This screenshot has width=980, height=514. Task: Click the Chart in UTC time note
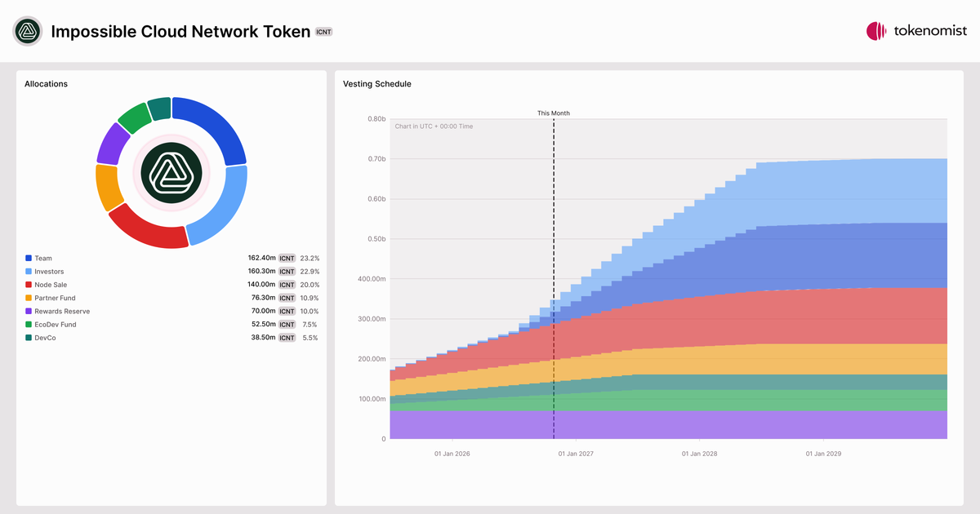[434, 126]
